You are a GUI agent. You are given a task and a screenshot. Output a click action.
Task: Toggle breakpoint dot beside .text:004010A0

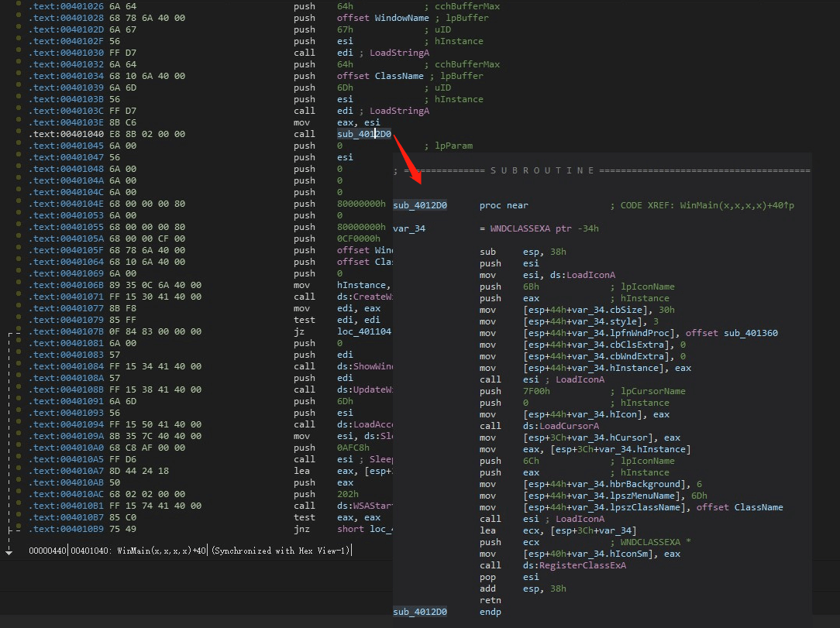[x=19, y=445]
